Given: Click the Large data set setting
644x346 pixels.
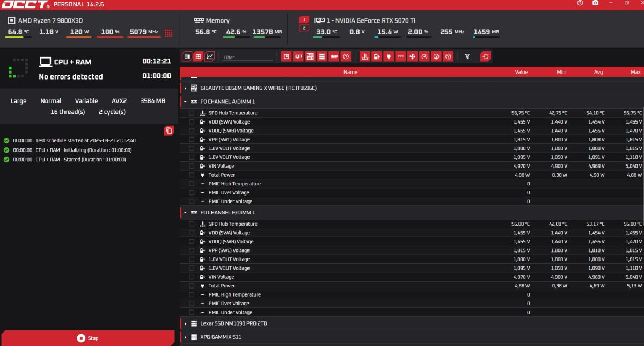Looking at the screenshot, I should (18, 101).
